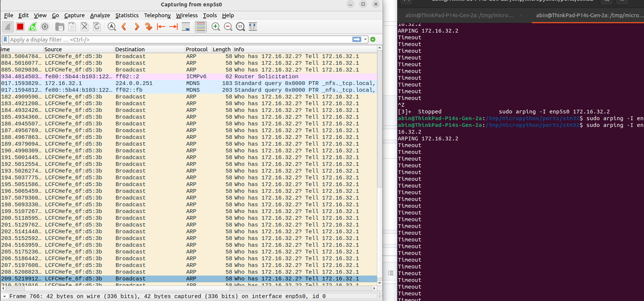This screenshot has height=301, width=644.
Task: Restart the current capture
Action: tap(33, 27)
